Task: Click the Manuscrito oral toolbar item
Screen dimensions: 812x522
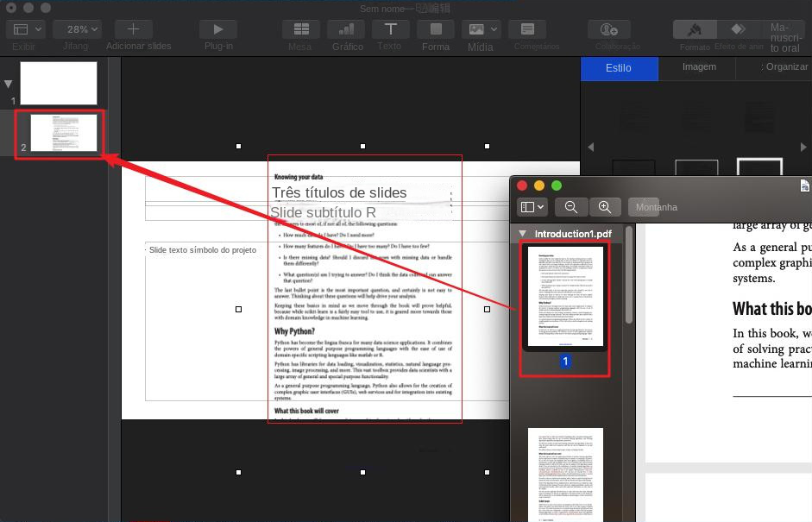Action: coord(785,38)
